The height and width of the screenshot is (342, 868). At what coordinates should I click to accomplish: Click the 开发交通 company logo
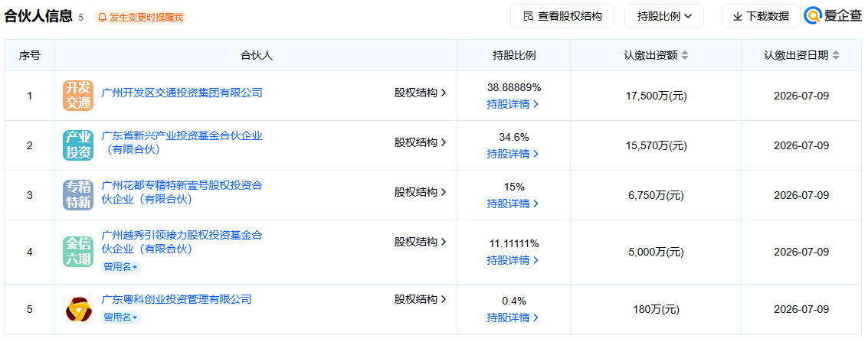(x=78, y=96)
